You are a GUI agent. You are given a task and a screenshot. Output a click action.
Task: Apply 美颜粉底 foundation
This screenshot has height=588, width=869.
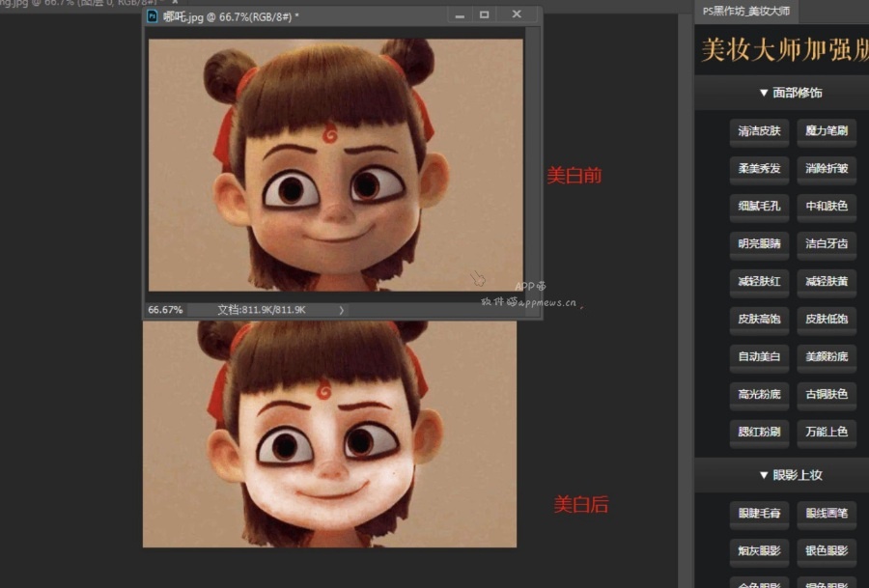coord(827,357)
